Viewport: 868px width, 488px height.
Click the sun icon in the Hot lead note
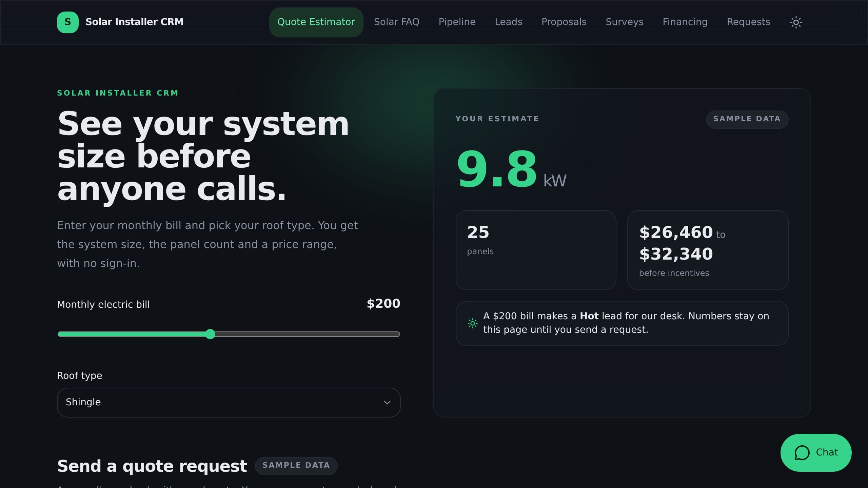(x=472, y=323)
